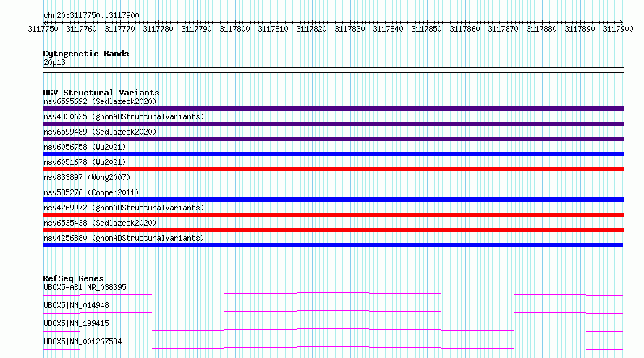The image size is (644, 358).
Task: Click ruler position 3117900
Action: [618, 29]
